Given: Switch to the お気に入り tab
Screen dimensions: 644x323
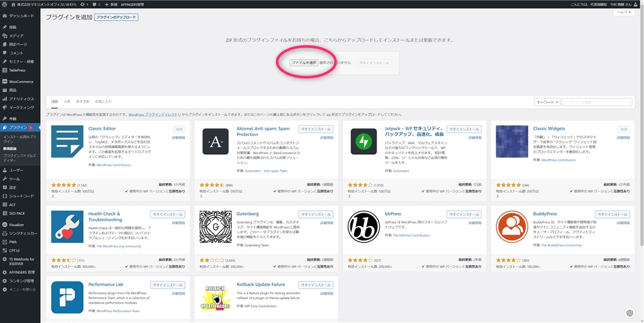Looking at the screenshot, I should (103, 101).
